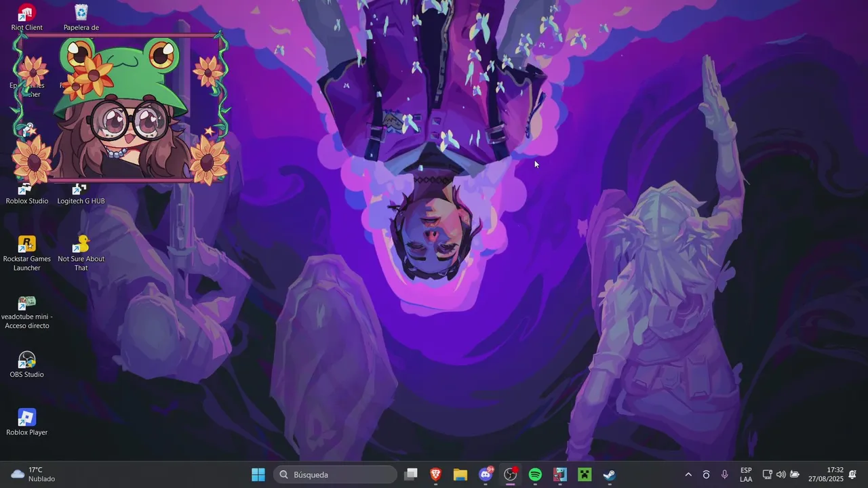Open the Papelera de reciclaje icon

pyautogui.click(x=81, y=16)
